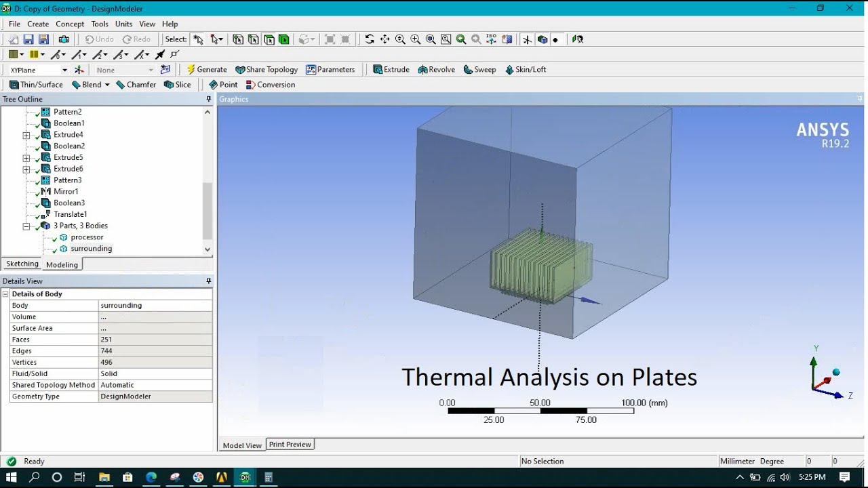Open File Explorer from taskbar

pyautogui.click(x=104, y=477)
